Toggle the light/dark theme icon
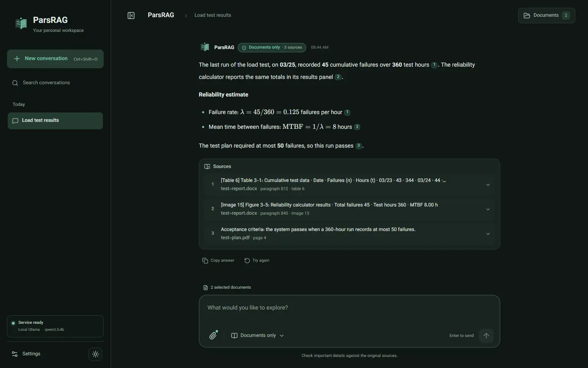The width and height of the screenshot is (588, 368). (96, 354)
